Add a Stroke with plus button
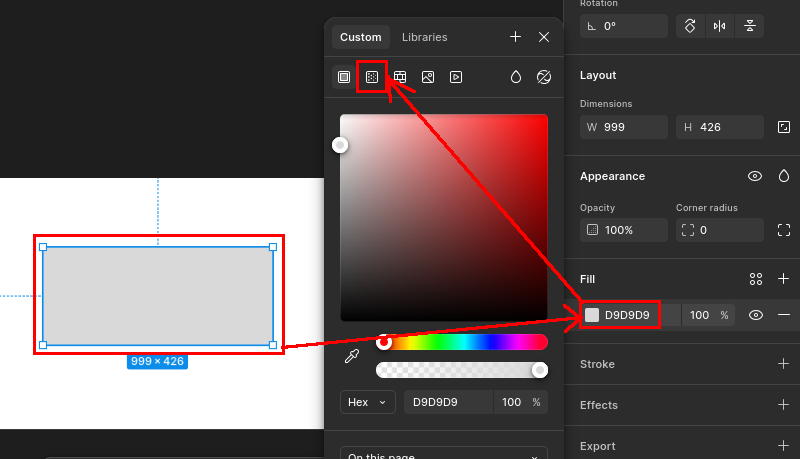 point(784,364)
